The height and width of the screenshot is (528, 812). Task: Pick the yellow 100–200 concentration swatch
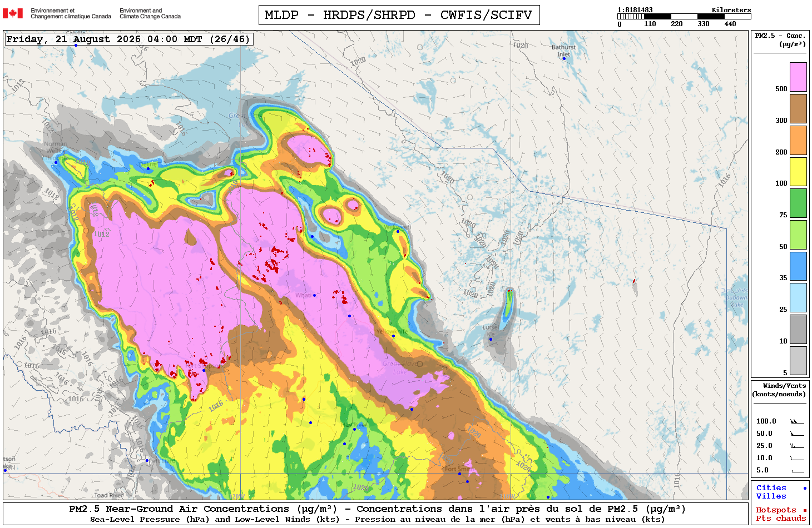pyautogui.click(x=798, y=172)
